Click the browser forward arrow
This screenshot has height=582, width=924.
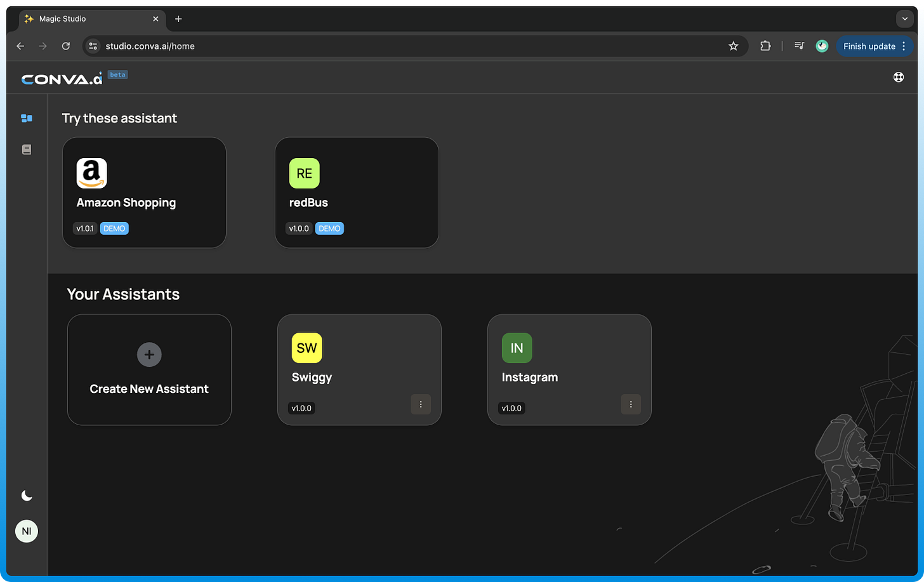point(43,46)
